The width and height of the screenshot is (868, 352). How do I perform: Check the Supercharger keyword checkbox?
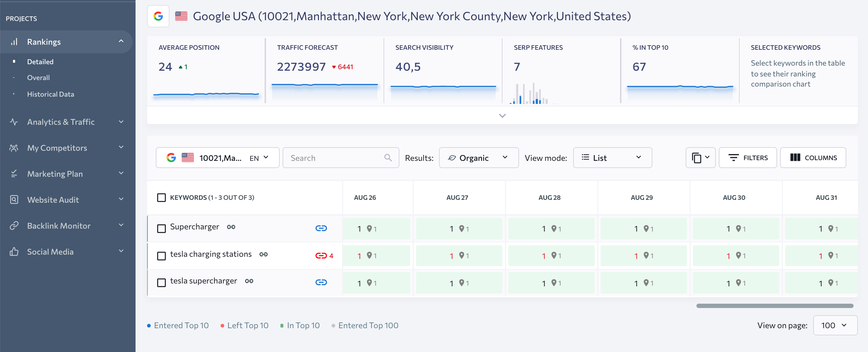pos(161,229)
